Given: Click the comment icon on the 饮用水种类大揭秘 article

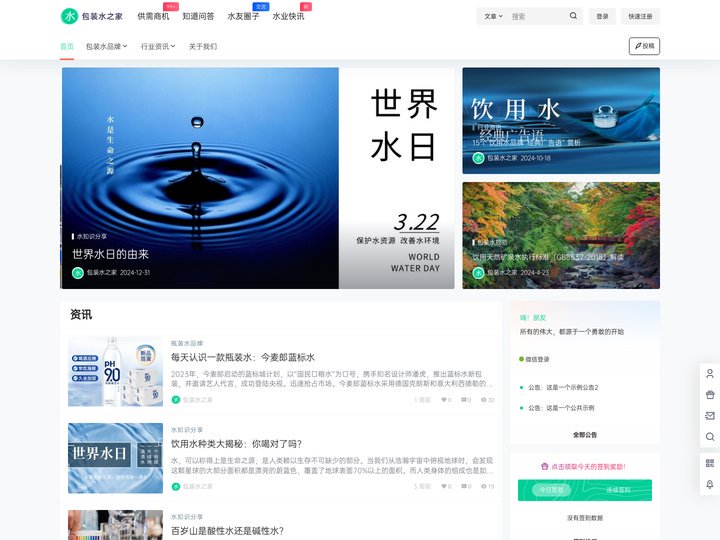Looking at the screenshot, I should coord(464,486).
